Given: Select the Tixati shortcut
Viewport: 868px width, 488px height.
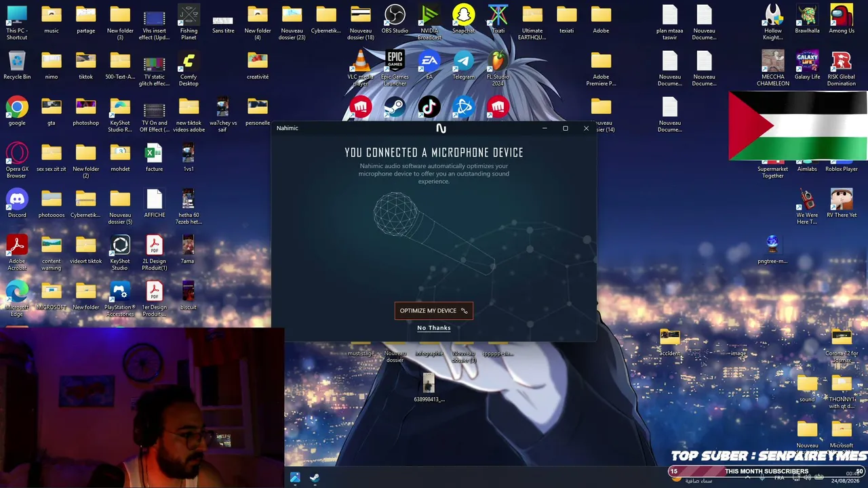Looking at the screenshot, I should [x=498, y=19].
